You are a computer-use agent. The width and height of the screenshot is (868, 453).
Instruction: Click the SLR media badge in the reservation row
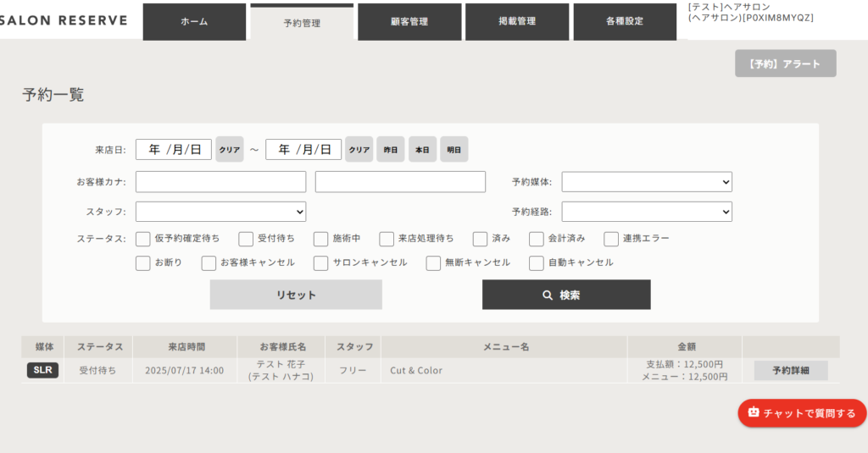(x=43, y=370)
